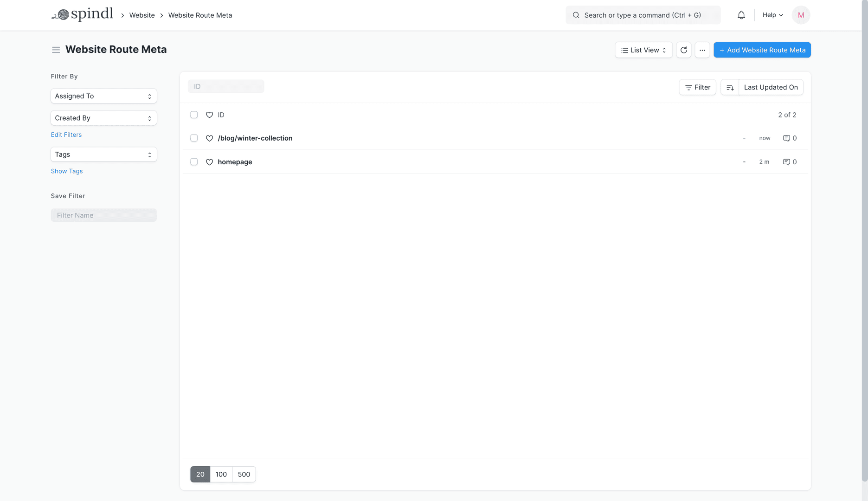Toggle the sort direction icon

(x=730, y=88)
